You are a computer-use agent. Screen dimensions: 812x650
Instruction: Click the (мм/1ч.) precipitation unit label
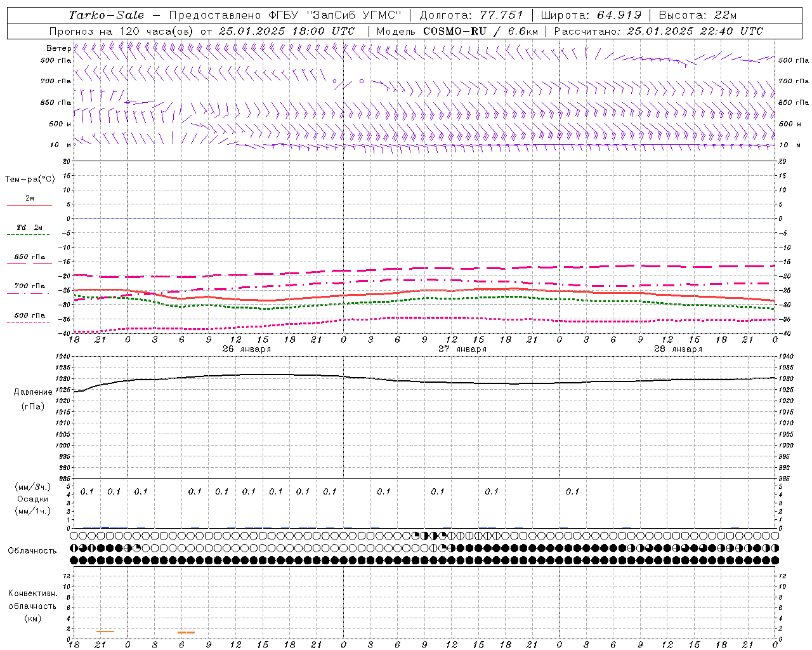point(32,510)
